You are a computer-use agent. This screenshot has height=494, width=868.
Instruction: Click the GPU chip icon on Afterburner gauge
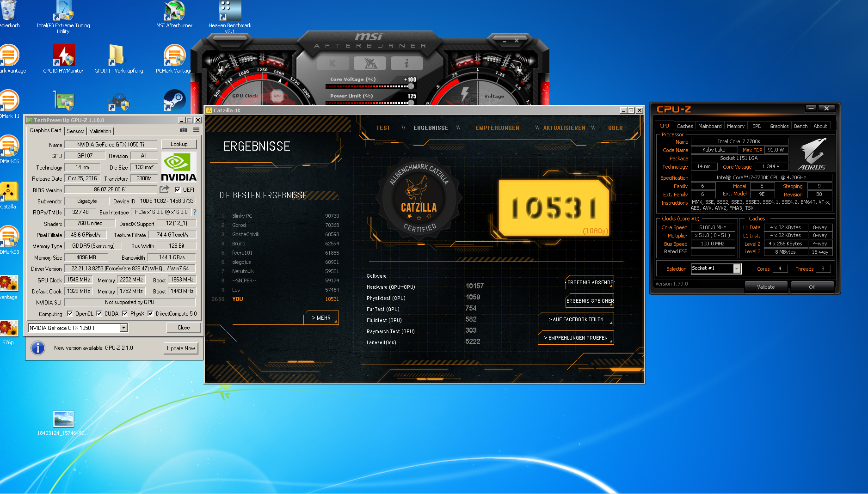pyautogui.click(x=277, y=96)
